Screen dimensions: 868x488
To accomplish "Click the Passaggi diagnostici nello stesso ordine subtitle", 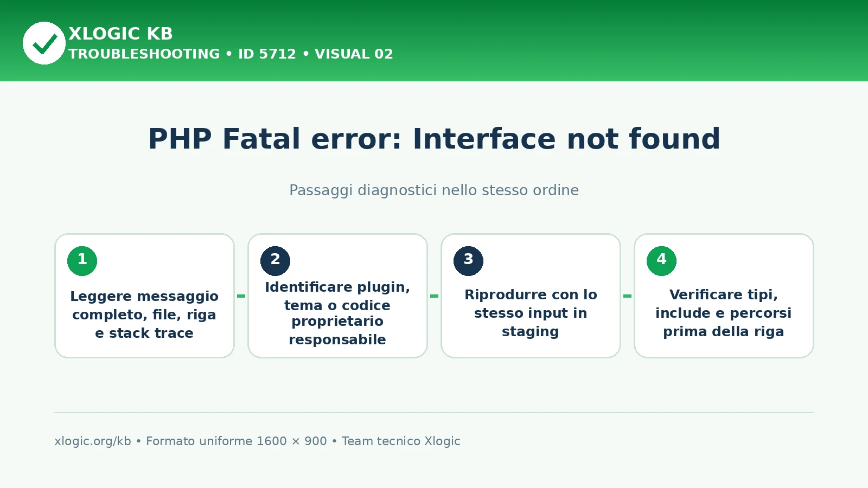I will (x=434, y=190).
